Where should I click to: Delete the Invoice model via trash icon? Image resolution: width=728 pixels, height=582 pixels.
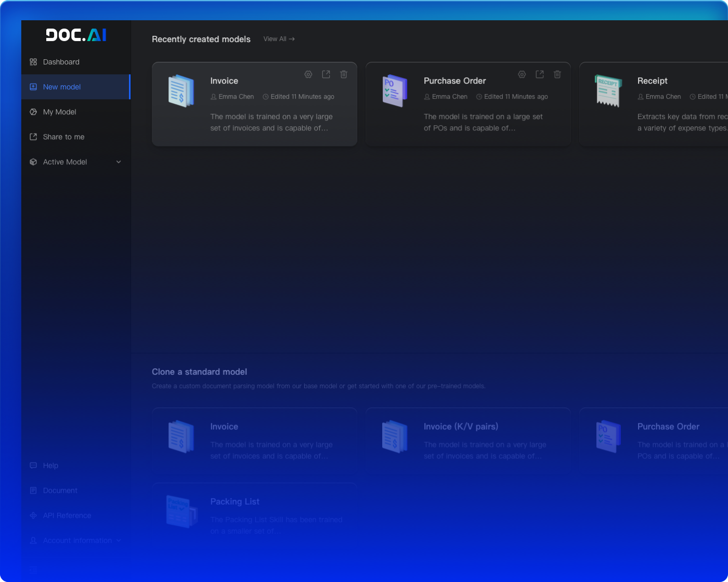(x=344, y=74)
